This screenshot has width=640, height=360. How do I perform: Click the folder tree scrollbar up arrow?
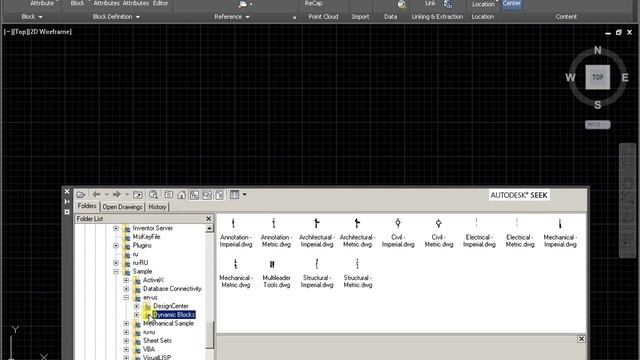pyautogui.click(x=209, y=228)
